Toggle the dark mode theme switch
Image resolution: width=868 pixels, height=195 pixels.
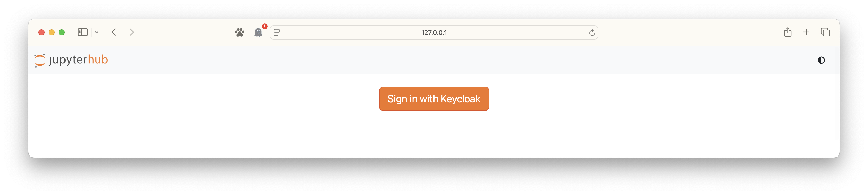coord(821,60)
